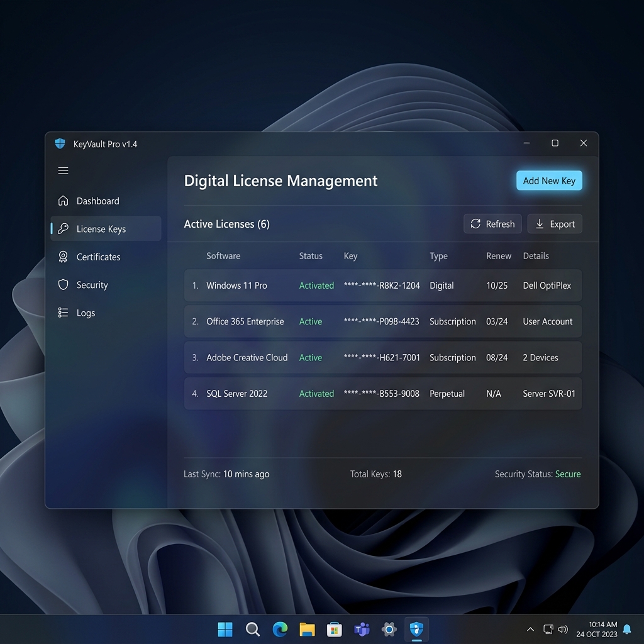Click the Security shield outline icon
Image resolution: width=644 pixels, height=644 pixels.
point(63,285)
